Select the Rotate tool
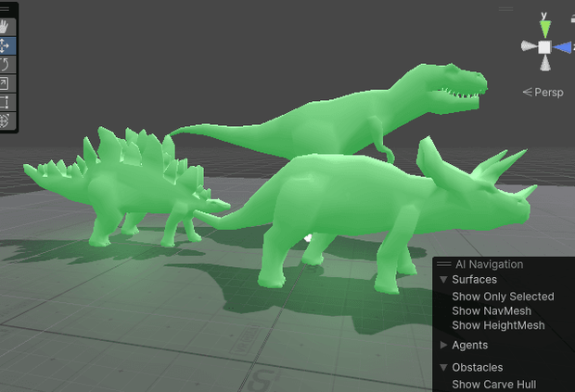 tap(6, 65)
